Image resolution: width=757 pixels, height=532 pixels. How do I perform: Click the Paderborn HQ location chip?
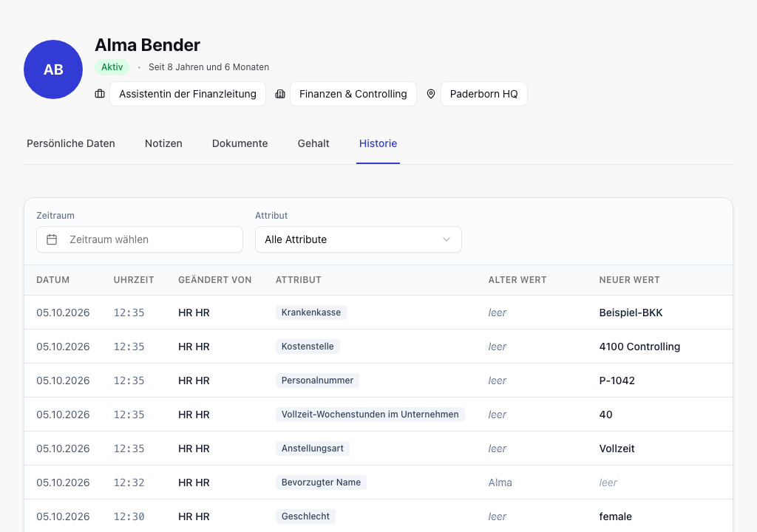tap(484, 94)
